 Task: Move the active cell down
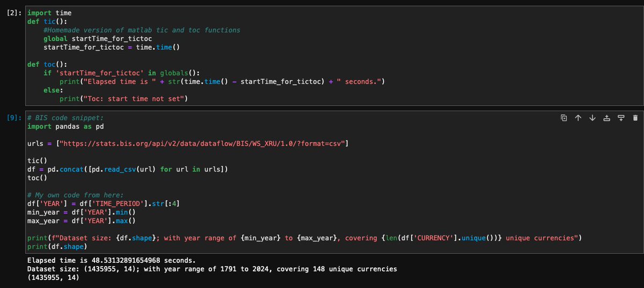point(592,117)
